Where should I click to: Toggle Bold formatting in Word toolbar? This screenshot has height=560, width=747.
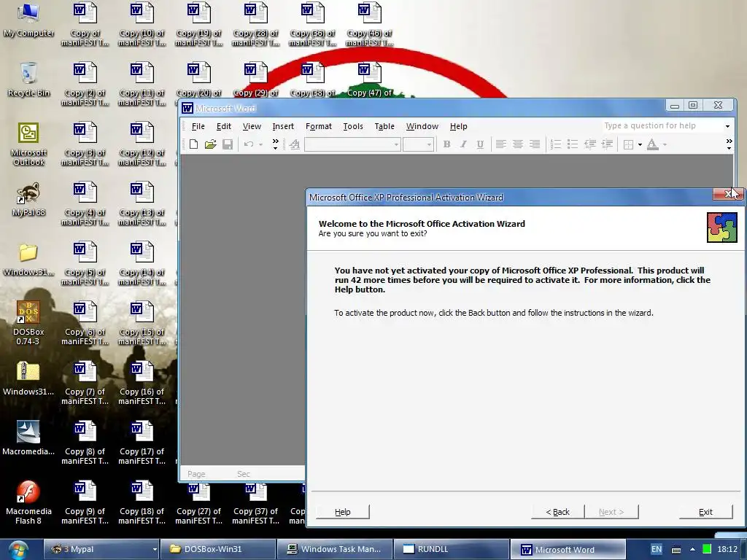pyautogui.click(x=446, y=144)
